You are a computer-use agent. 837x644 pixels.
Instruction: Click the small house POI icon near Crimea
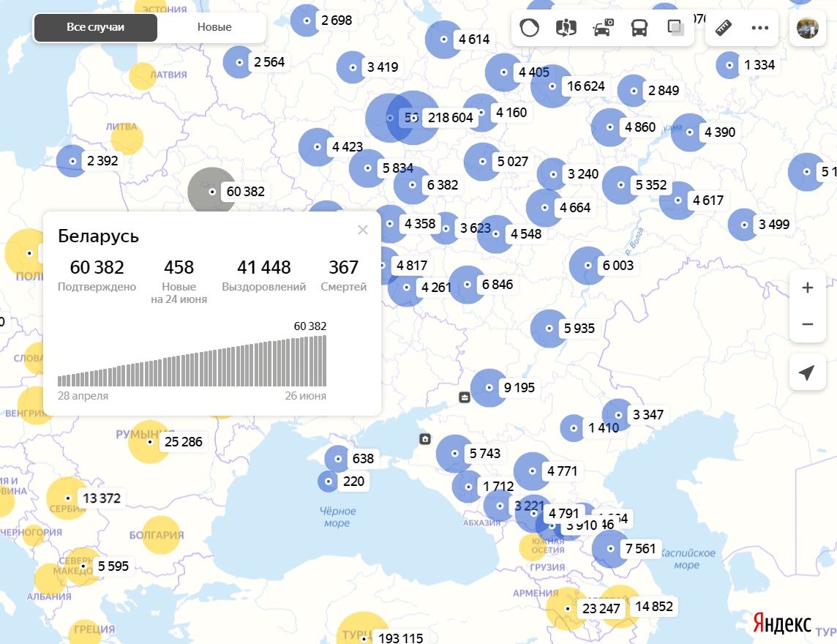[425, 439]
